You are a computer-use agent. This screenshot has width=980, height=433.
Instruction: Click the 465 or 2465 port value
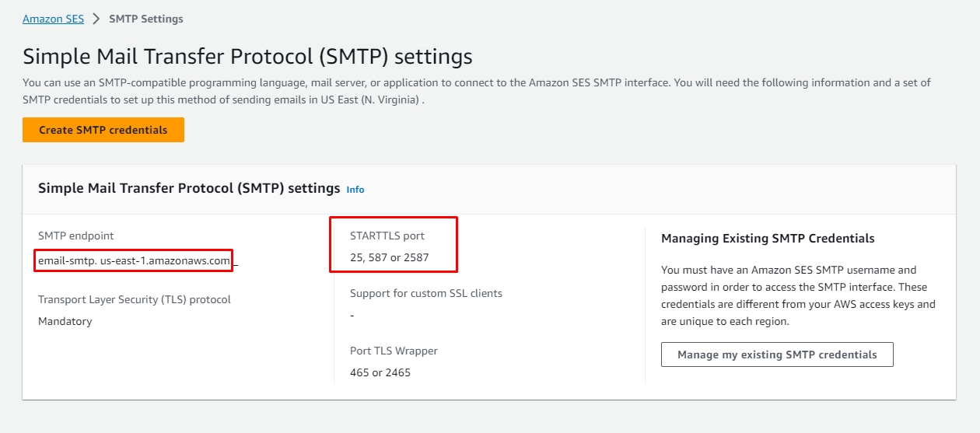380,372
